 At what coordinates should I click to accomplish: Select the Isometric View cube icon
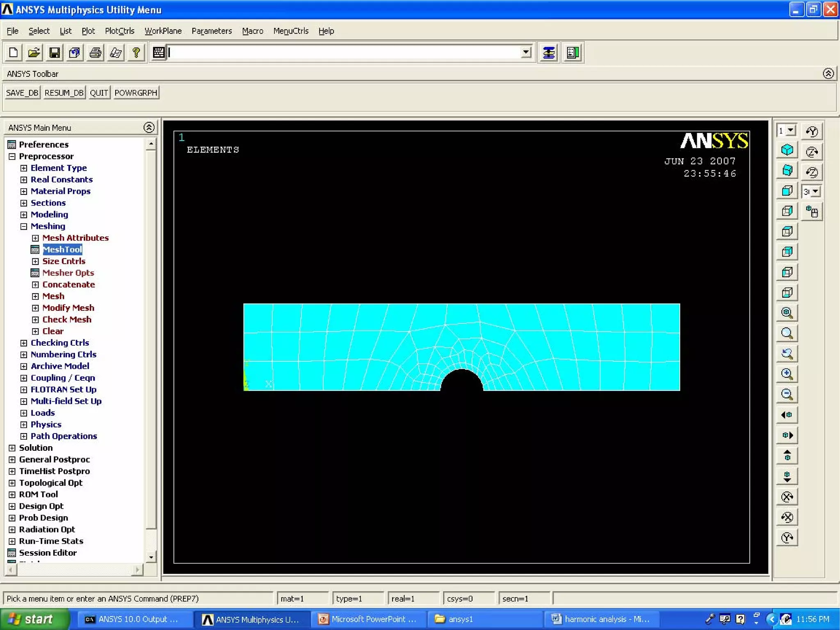tap(787, 150)
